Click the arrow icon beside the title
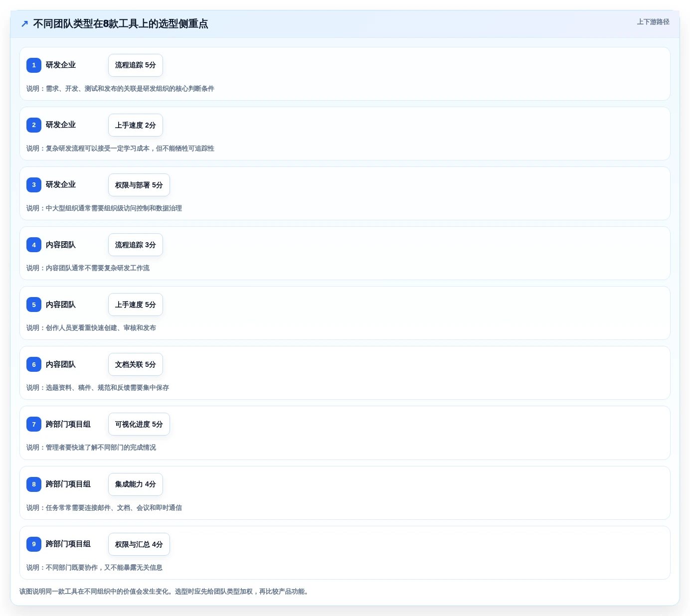The width and height of the screenshot is (690, 616). click(x=24, y=23)
